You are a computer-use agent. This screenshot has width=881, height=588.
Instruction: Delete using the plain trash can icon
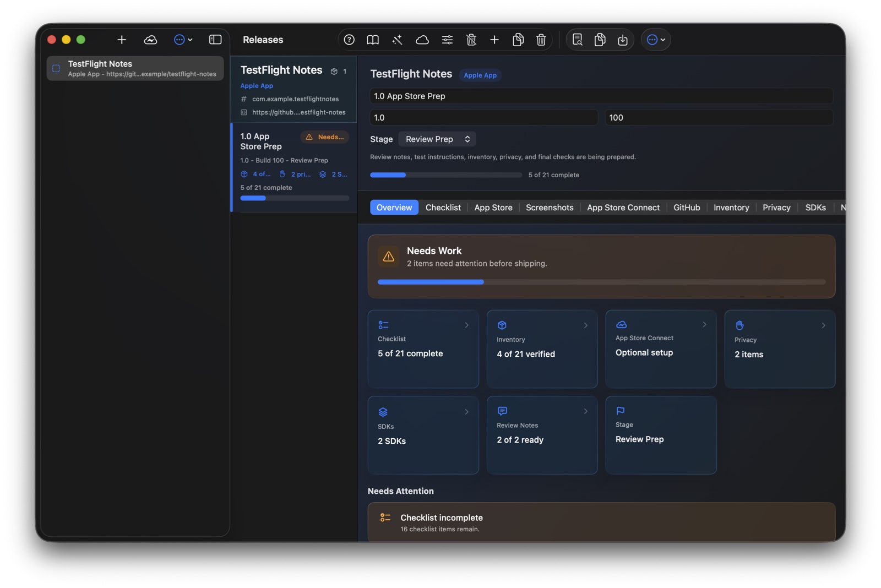(x=541, y=40)
